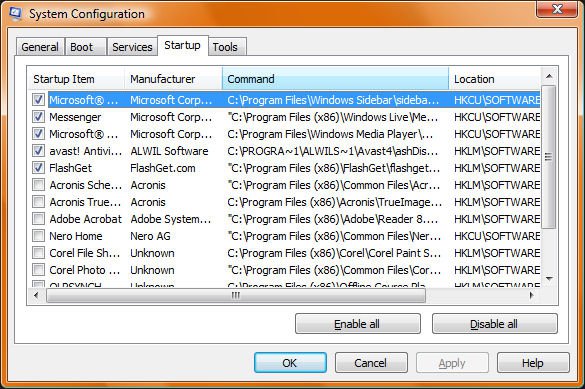
Task: Click the horizontal scrollbar right arrow
Action: tap(532, 295)
